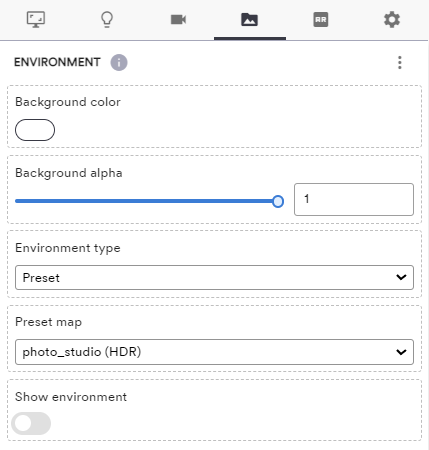Viewport: 429px width, 450px height.
Task: Click the info icon beside ENVIRONMENT
Action: pyautogui.click(x=119, y=62)
